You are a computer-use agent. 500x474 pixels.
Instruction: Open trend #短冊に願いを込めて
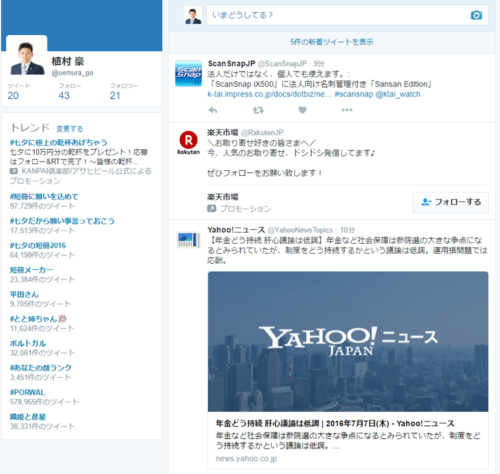44,197
